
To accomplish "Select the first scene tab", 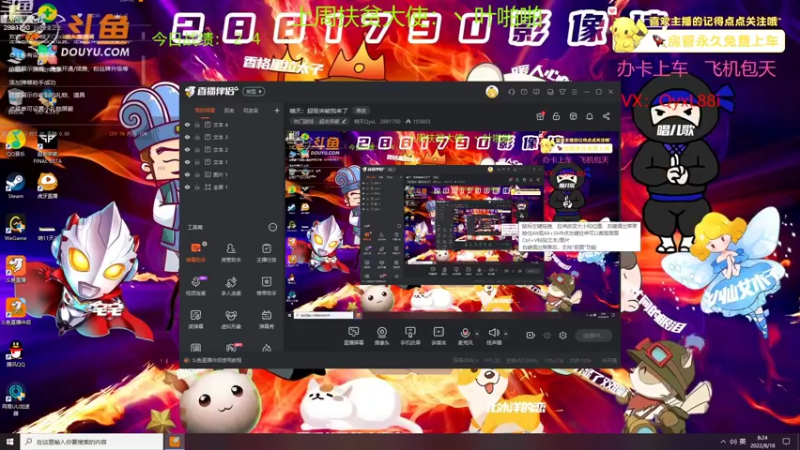I will pos(205,110).
